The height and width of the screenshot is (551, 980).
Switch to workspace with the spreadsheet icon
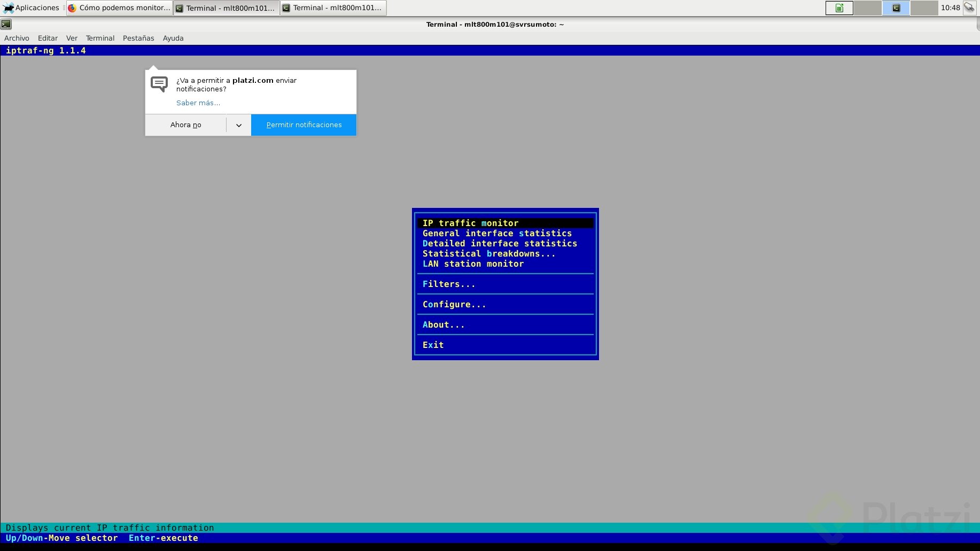click(x=839, y=8)
